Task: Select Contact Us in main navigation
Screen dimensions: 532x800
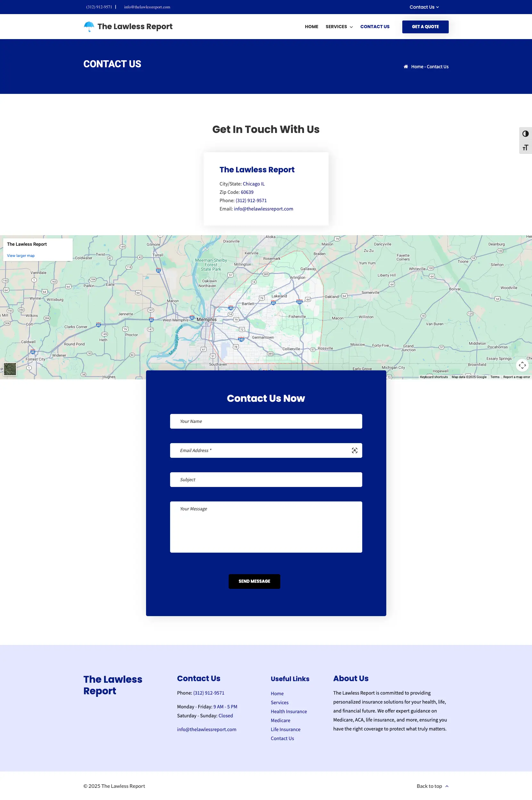Action: 374,27
